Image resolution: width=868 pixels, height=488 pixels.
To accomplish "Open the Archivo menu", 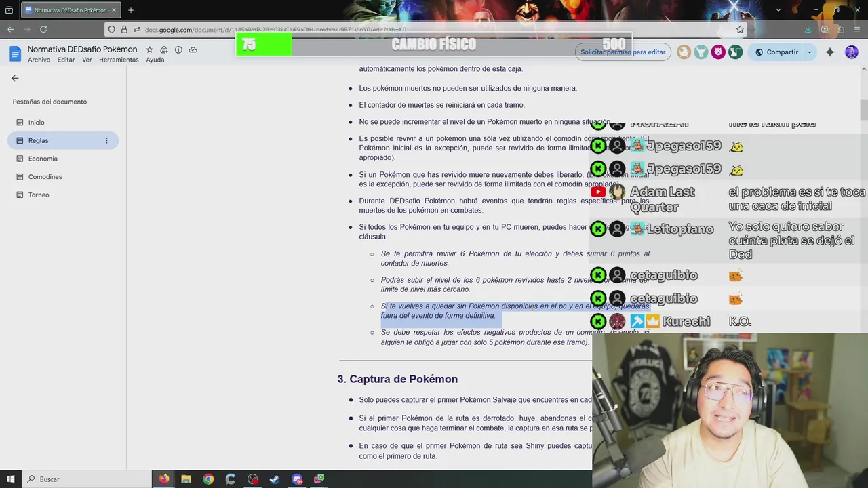I will point(39,60).
